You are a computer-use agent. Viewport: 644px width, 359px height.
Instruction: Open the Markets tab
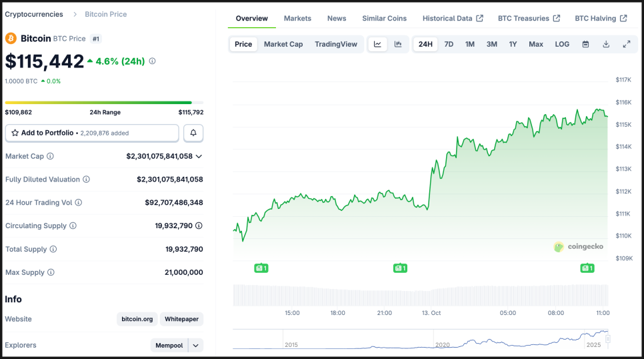297,18
